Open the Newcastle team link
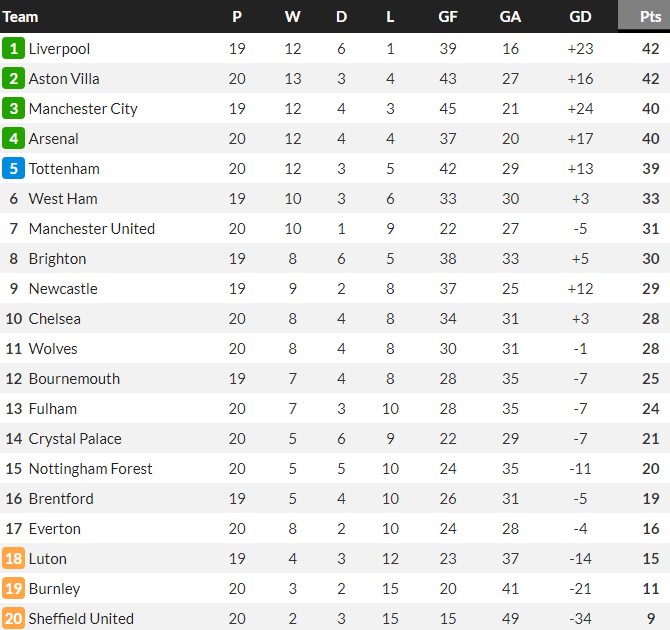Viewport: 670px width, 630px height. 63,289
